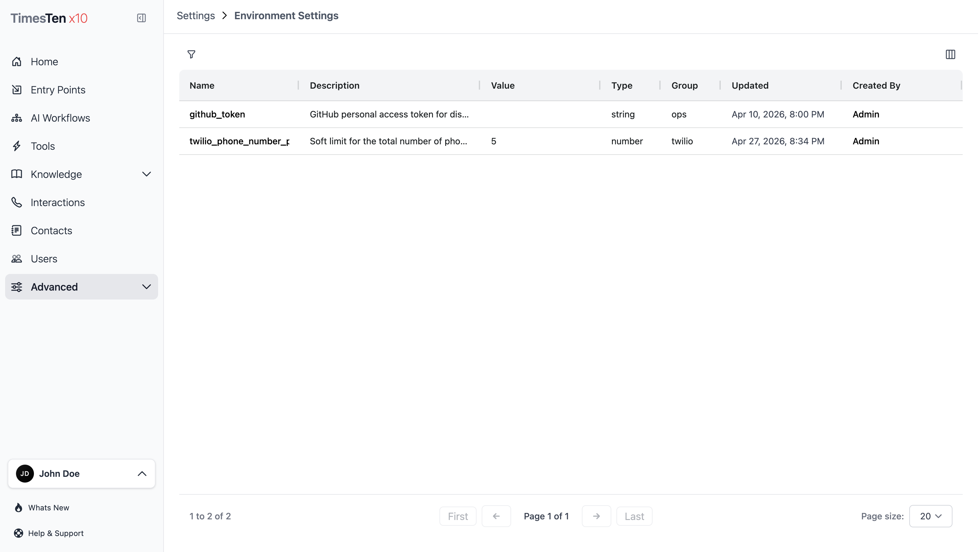Viewport: 980px width, 552px height.
Task: Navigate to Tools in the sidebar
Action: (81, 146)
